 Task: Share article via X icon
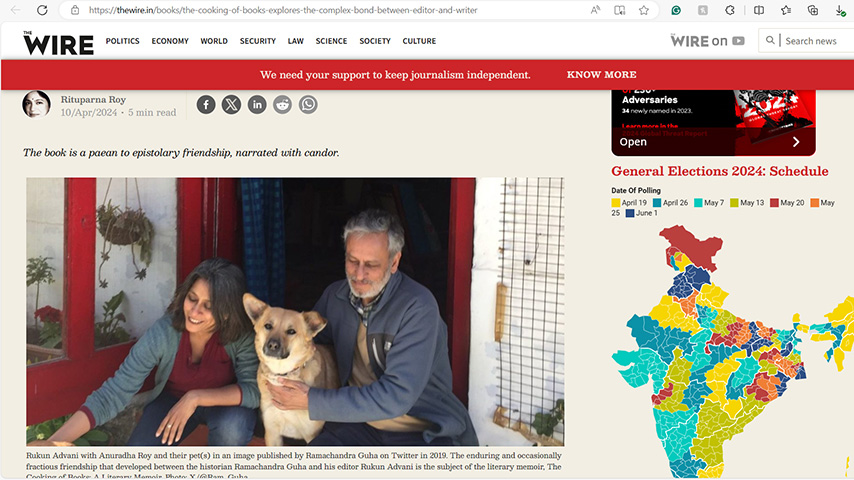tap(231, 105)
